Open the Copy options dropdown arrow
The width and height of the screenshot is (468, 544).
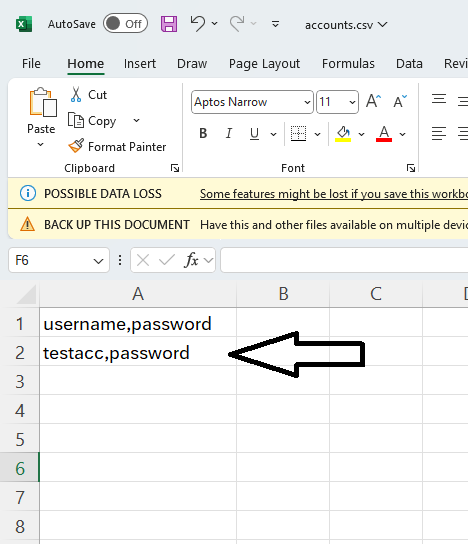pyautogui.click(x=137, y=120)
